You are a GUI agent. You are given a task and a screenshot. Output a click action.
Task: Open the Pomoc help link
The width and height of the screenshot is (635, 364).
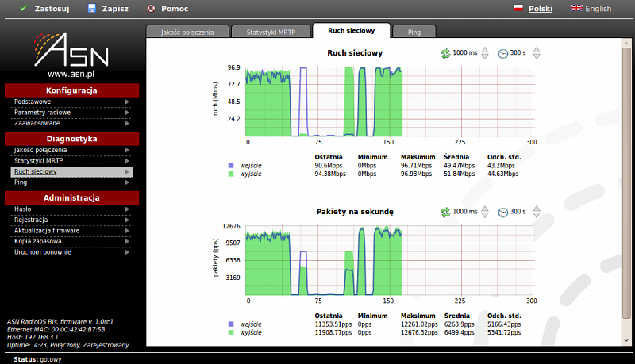[x=167, y=9]
